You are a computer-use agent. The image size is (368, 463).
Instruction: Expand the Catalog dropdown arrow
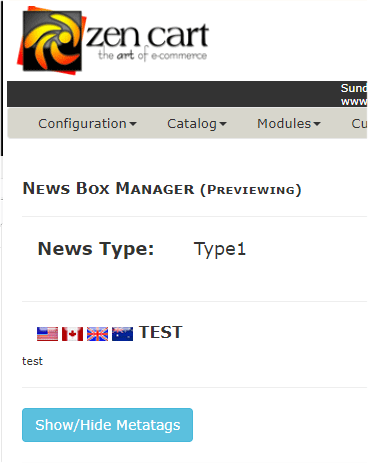[223, 124]
